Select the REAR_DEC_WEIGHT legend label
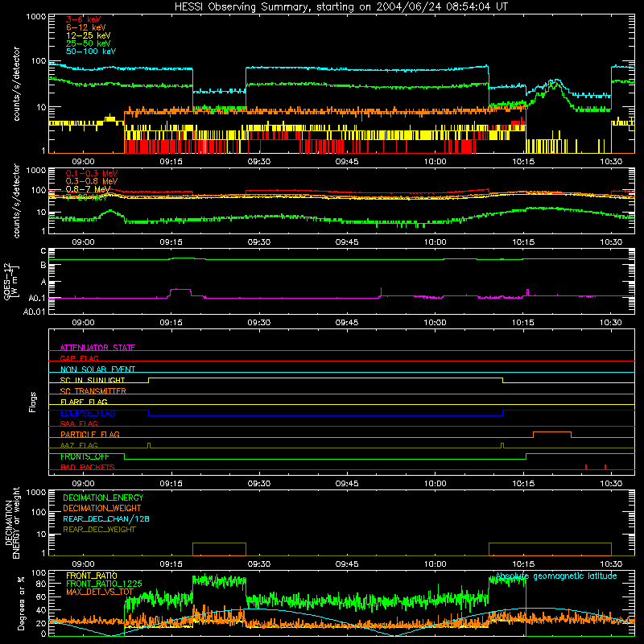644x644 pixels. coord(99,530)
